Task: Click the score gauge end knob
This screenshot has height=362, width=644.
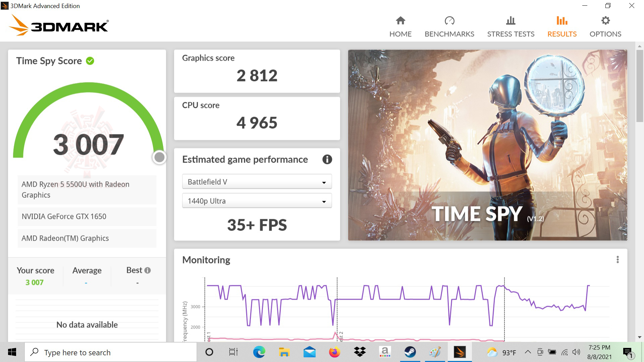Action: click(159, 157)
